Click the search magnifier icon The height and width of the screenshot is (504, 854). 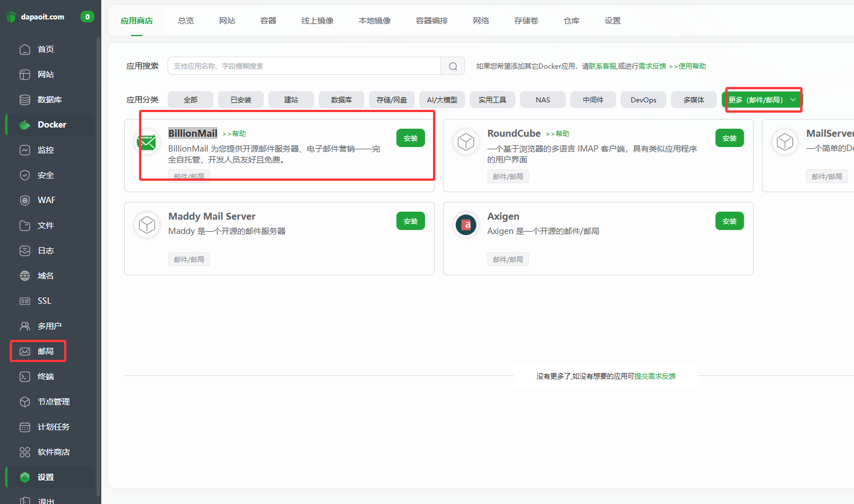[x=452, y=66]
